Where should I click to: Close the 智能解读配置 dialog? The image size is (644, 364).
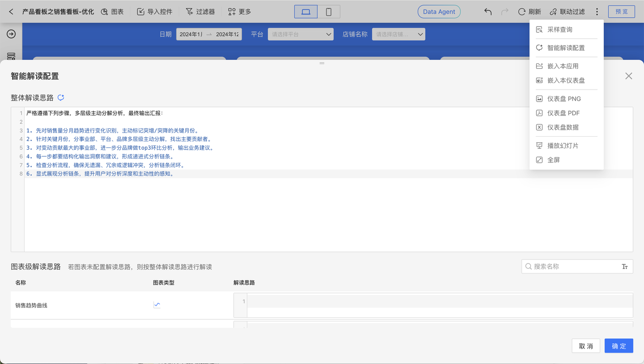628,76
